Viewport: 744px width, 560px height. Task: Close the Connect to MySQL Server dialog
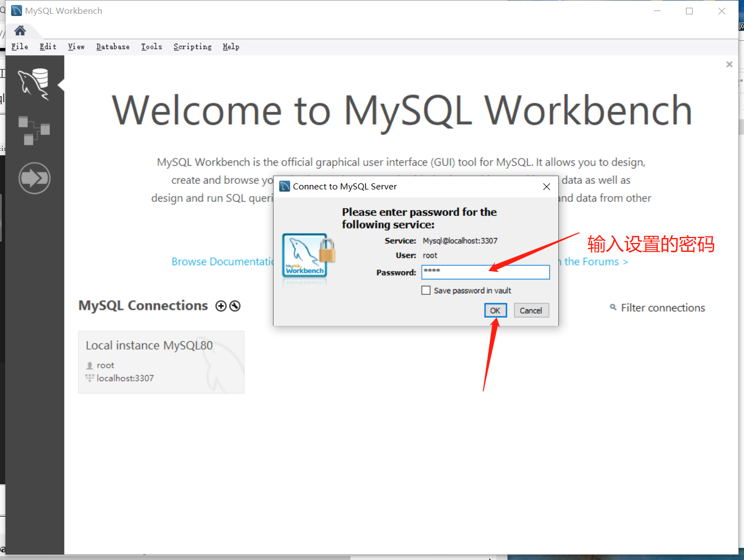point(547,187)
